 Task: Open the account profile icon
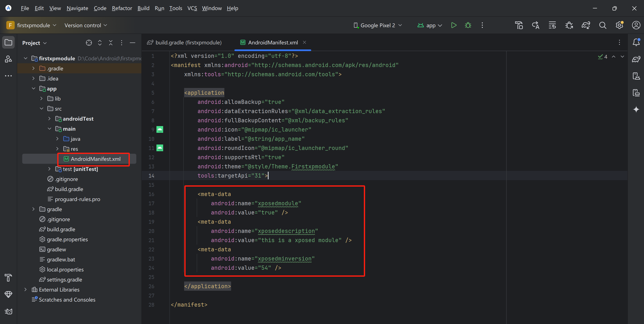point(636,25)
